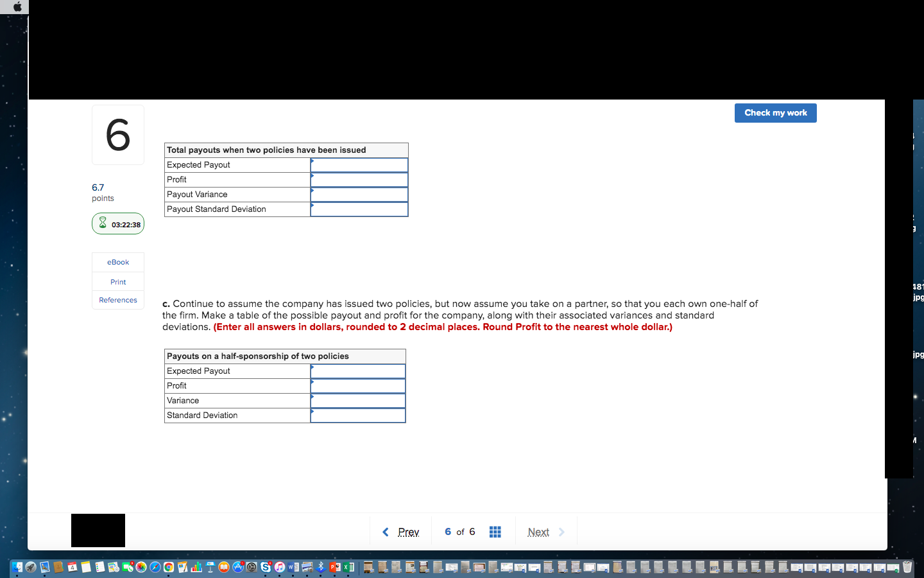Open the eBook link
This screenshot has height=578, width=924.
(117, 262)
